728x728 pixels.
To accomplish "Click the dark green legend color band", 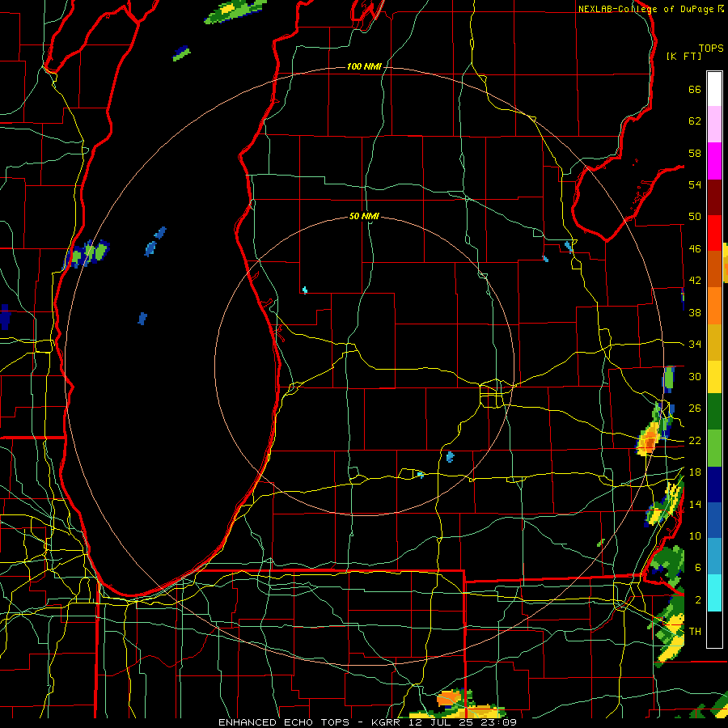I will [714, 412].
